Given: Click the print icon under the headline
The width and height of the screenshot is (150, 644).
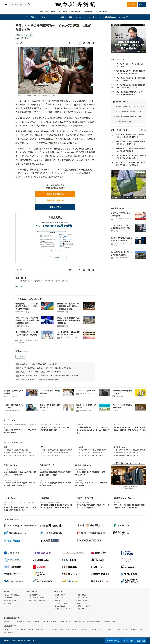Looking at the screenshot, I should click(x=70, y=43).
